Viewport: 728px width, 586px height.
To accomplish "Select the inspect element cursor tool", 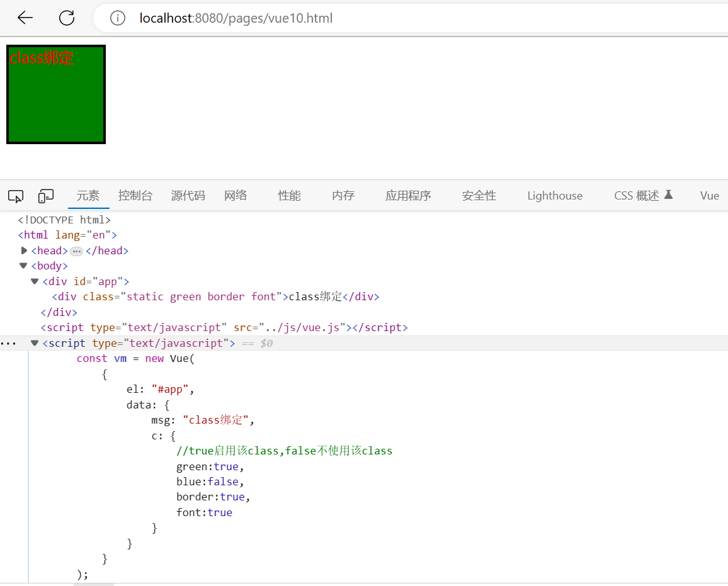I will pyautogui.click(x=15, y=196).
